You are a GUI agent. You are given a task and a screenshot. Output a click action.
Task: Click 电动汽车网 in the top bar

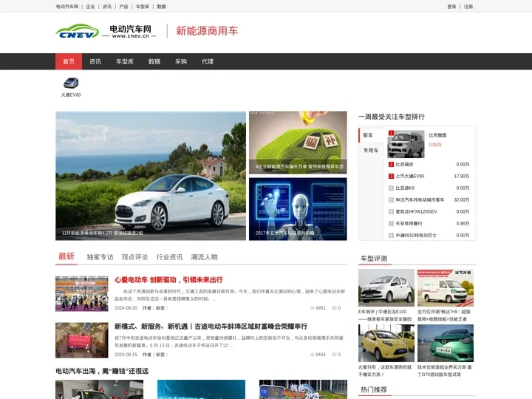(67, 7)
